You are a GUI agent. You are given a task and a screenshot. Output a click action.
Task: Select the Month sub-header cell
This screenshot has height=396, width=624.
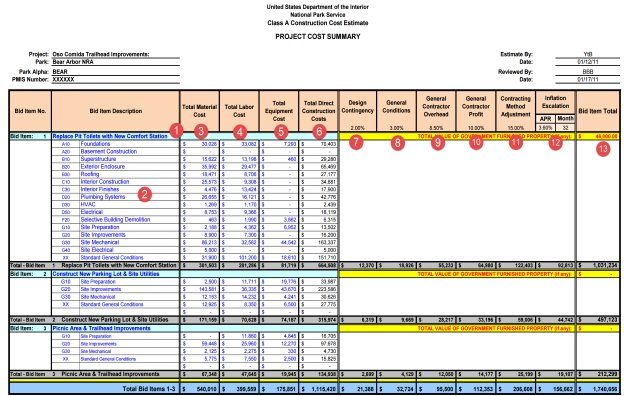(565, 119)
